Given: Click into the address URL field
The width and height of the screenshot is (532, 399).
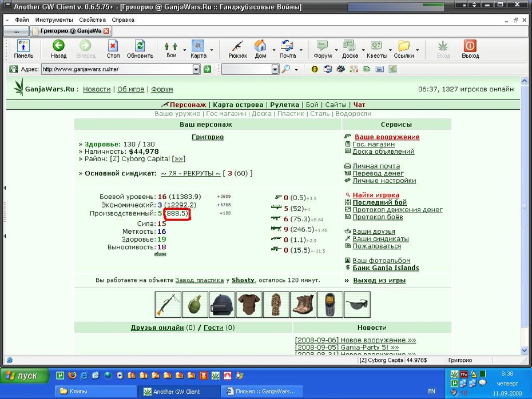Looking at the screenshot, I should click(x=117, y=69).
